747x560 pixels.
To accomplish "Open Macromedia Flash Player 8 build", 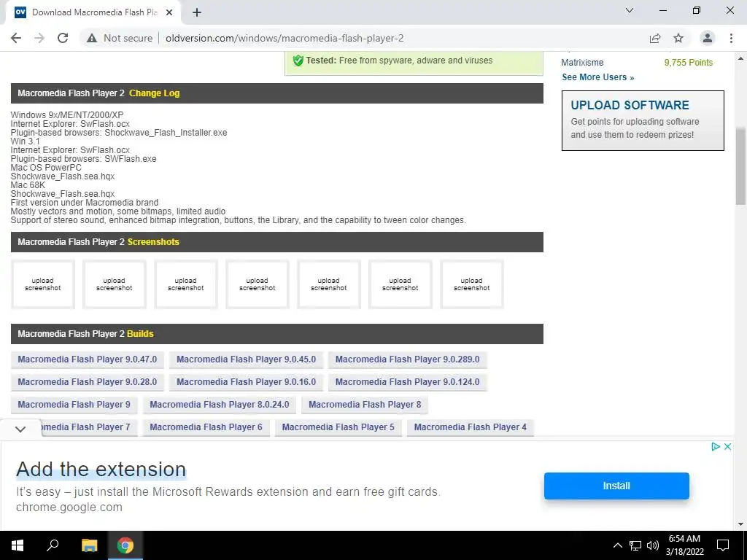I will coord(365,404).
